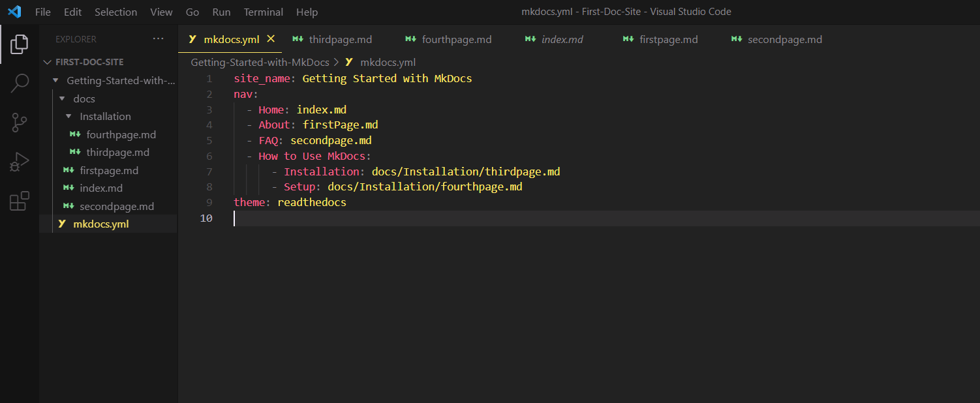Open the Go menu
Viewport: 980px width, 403px height.
[x=192, y=12]
